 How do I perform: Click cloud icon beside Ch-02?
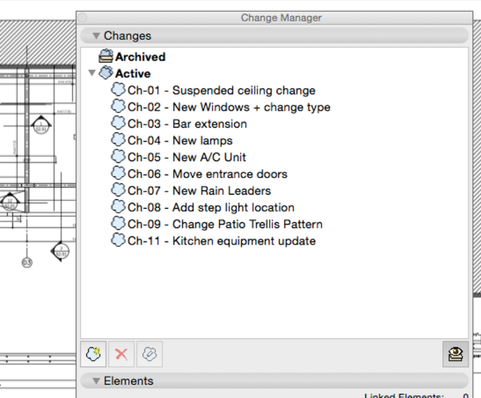click(118, 106)
